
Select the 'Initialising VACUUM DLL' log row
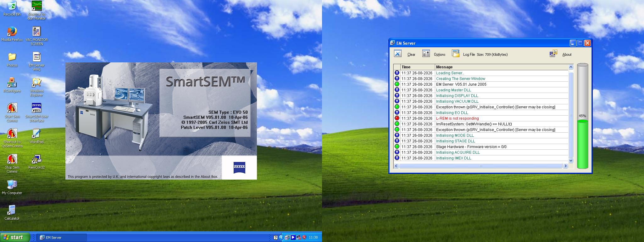point(481,101)
